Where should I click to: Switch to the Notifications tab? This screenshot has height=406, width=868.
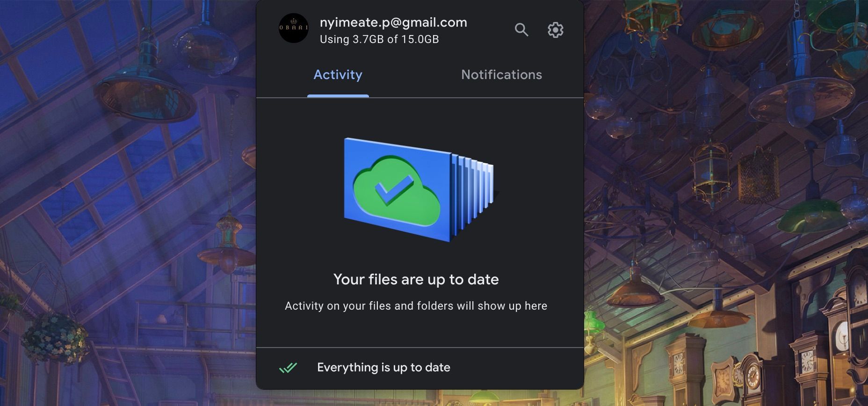501,75
